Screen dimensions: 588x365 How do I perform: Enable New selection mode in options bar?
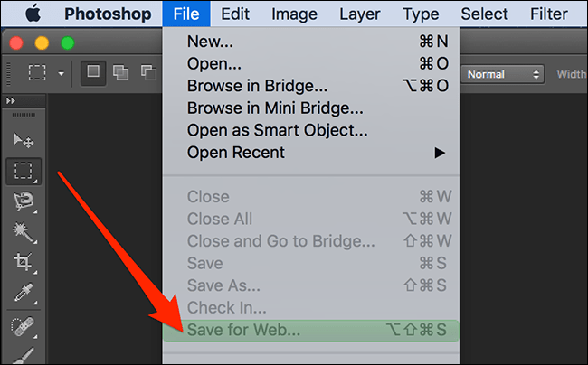93,72
